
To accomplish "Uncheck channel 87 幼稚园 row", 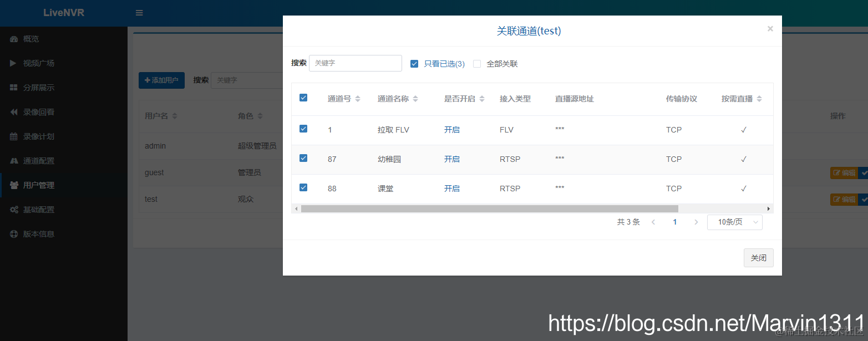I will pyautogui.click(x=303, y=157).
